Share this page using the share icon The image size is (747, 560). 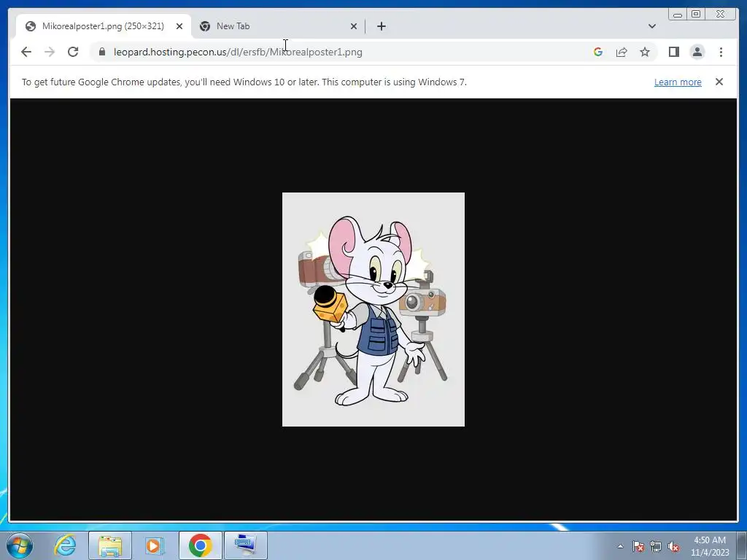tap(622, 52)
